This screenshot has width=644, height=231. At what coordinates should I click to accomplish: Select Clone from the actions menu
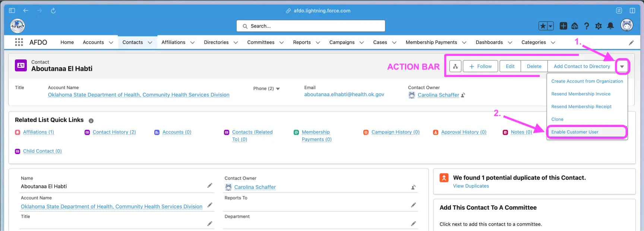587,119
